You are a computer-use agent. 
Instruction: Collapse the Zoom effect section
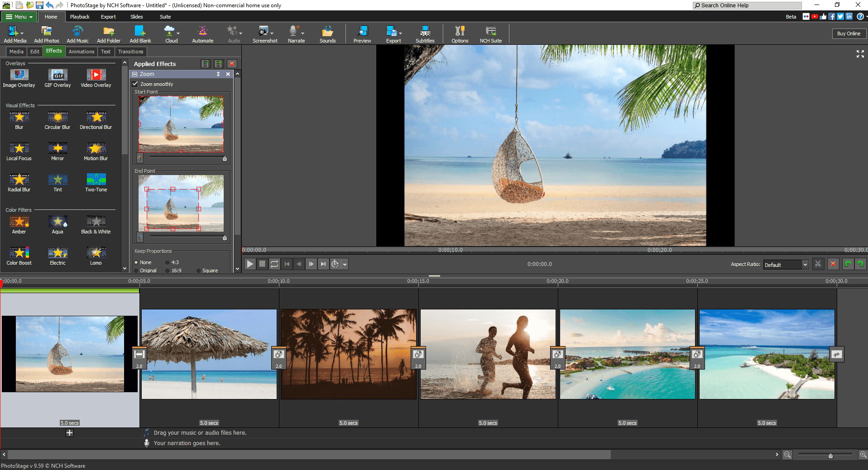point(135,74)
